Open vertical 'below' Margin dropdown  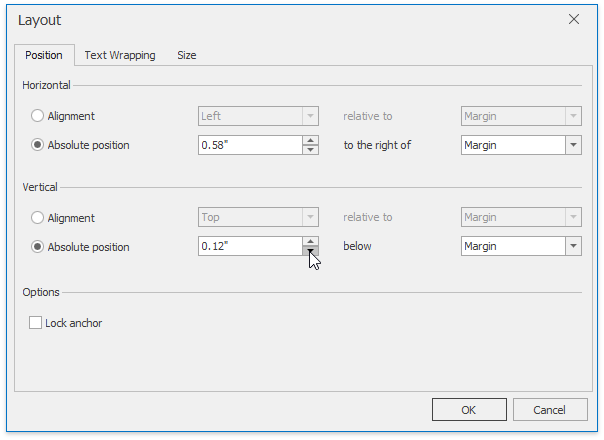[x=573, y=246]
